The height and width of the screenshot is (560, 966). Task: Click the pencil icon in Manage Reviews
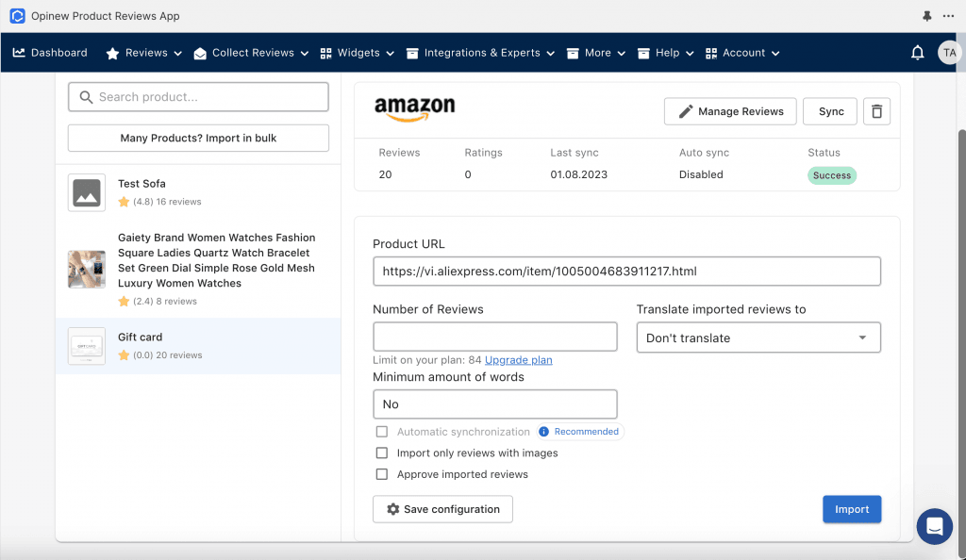pyautogui.click(x=686, y=111)
